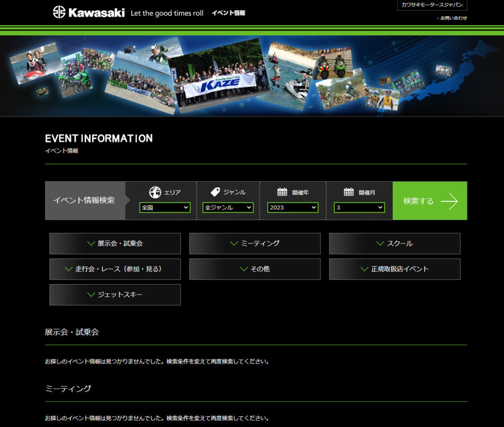Click green chevron on 展示会・試乗会 button
This screenshot has width=504, height=427.
[91, 243]
